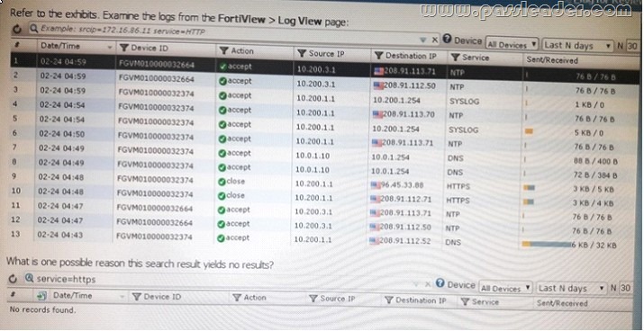Click export icon beside bottom Date/Time

(x=41, y=296)
